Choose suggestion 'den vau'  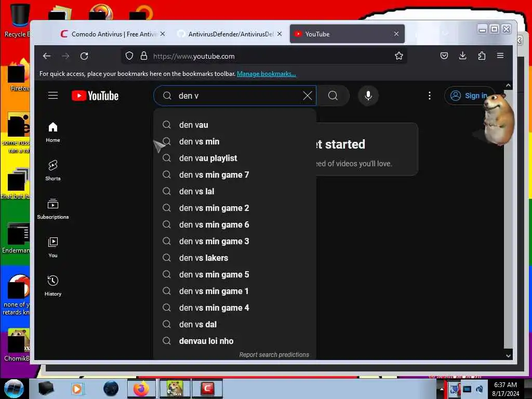pyautogui.click(x=235, y=125)
